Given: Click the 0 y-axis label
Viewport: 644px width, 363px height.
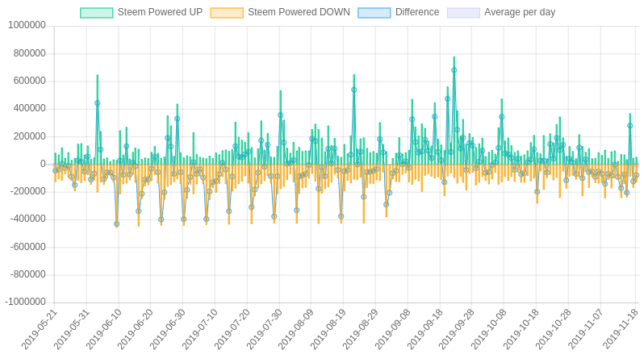Looking at the screenshot, I should pos(43,164).
